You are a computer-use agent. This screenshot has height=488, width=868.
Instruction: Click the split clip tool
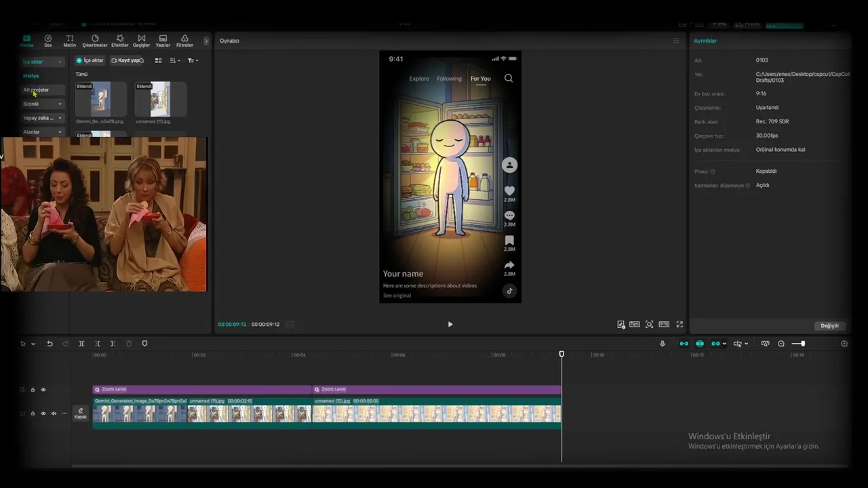click(81, 344)
